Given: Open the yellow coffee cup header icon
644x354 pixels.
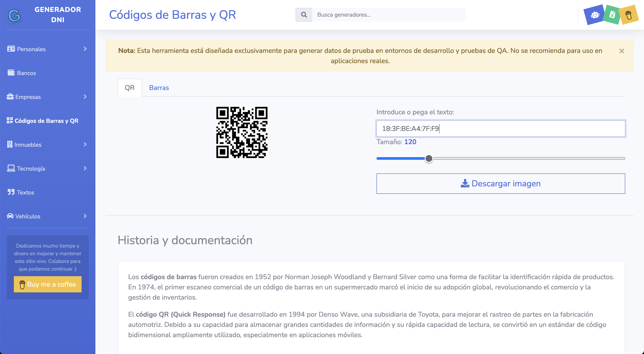Looking at the screenshot, I should [628, 15].
